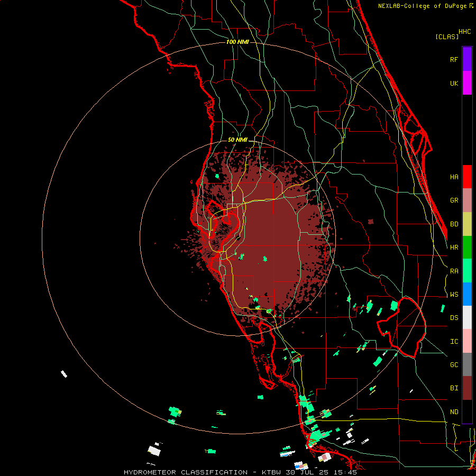Click the 'HA' legend label text

click(454, 177)
